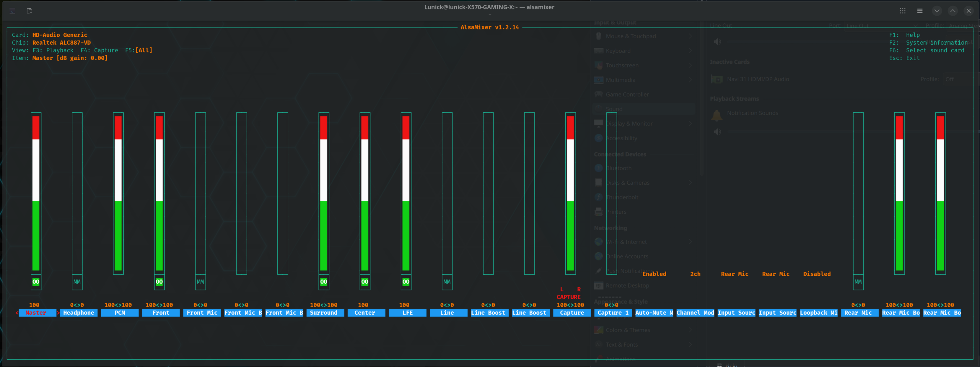Click the up chevron window icon
The image size is (980, 367).
click(x=953, y=11)
